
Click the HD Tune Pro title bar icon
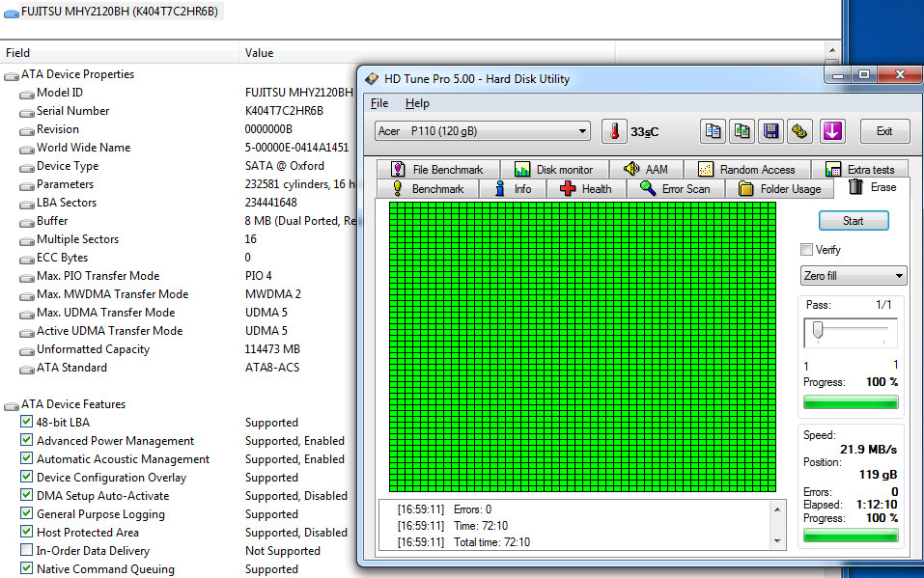372,79
